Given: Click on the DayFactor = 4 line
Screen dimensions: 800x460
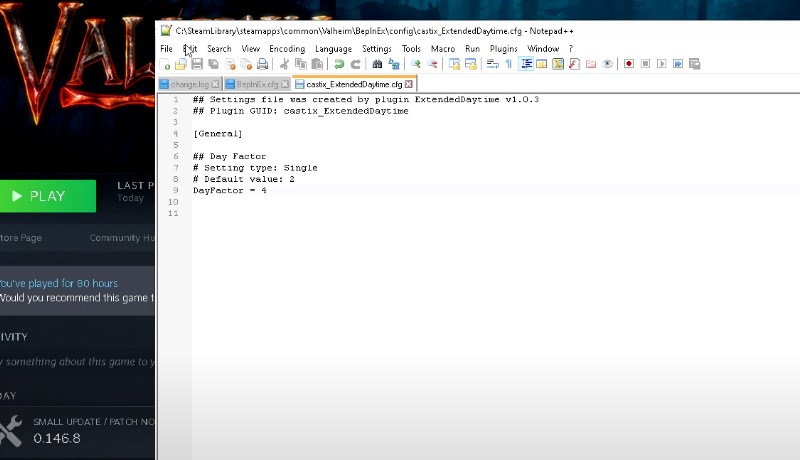Looking at the screenshot, I should (x=230, y=190).
